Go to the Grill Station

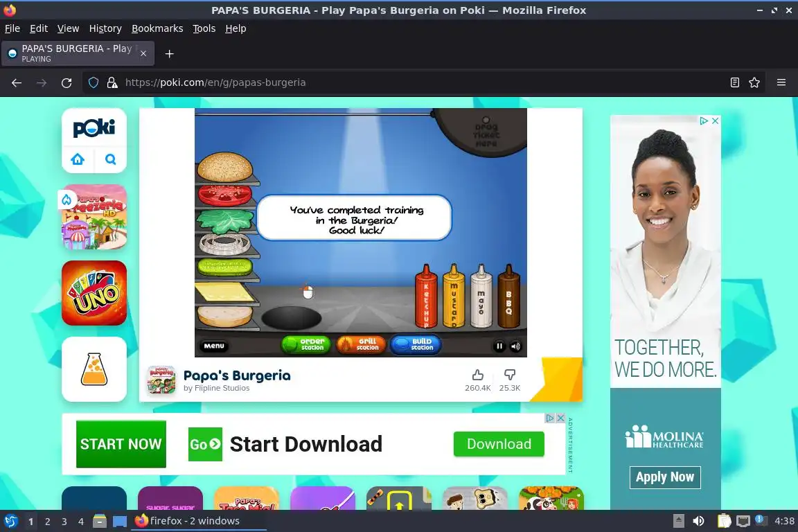pyautogui.click(x=361, y=345)
